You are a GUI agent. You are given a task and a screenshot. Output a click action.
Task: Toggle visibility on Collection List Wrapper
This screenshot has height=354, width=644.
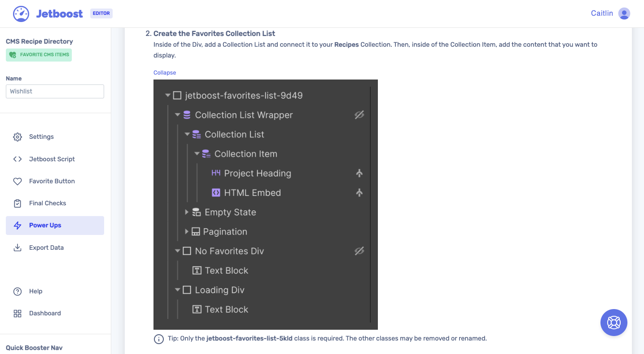click(359, 115)
